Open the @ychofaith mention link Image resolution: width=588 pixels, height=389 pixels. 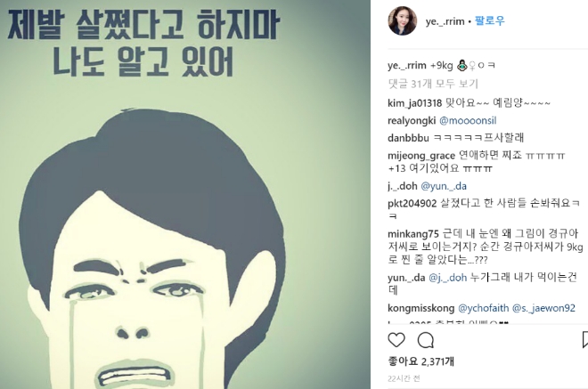click(484, 308)
